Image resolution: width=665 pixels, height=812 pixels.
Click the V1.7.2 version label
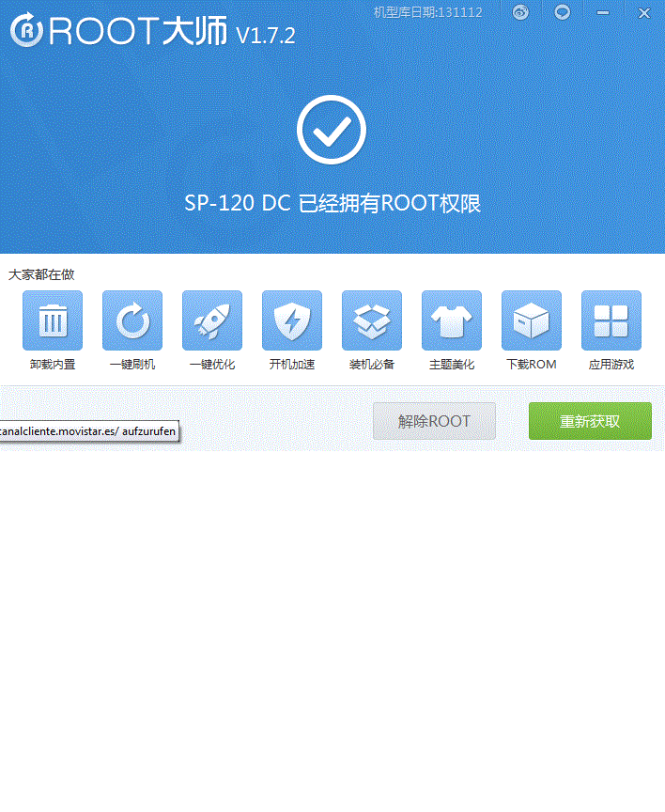pos(266,36)
